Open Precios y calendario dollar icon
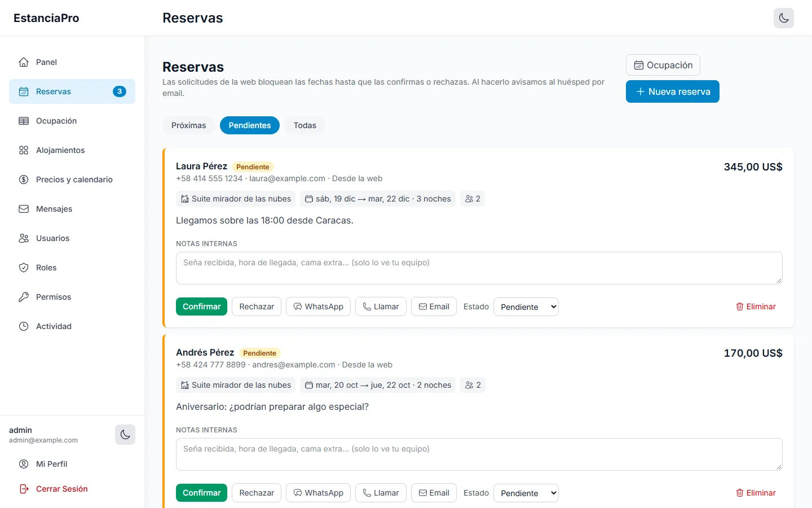812x508 pixels. 24,179
